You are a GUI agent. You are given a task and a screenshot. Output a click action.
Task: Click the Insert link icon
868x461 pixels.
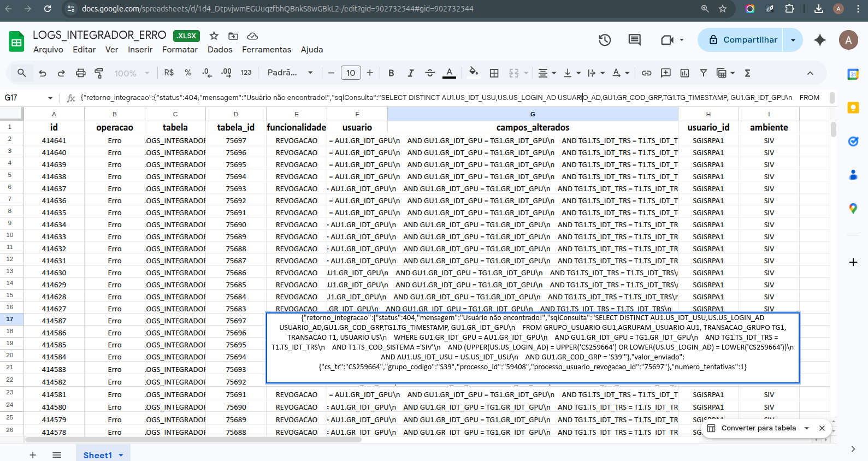coord(646,73)
